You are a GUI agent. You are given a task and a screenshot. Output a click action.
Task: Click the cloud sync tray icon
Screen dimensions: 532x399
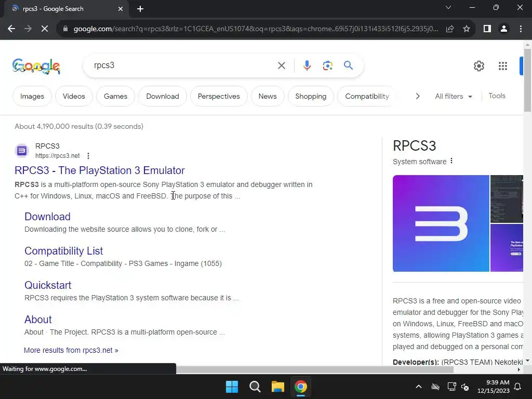[x=435, y=387]
